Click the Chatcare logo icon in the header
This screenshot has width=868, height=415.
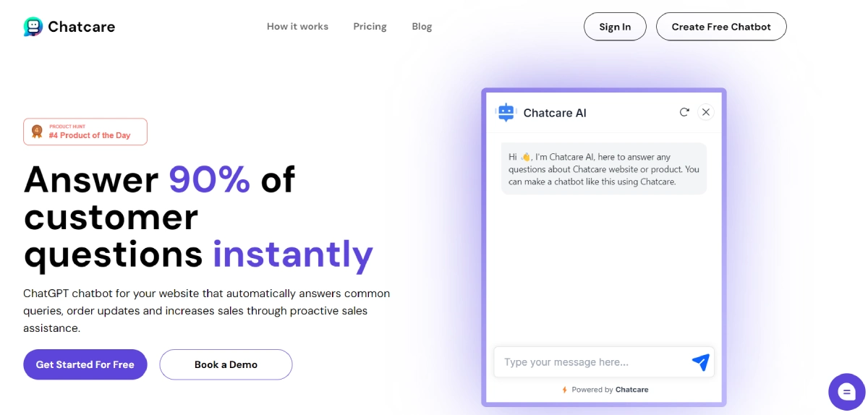pos(33,27)
